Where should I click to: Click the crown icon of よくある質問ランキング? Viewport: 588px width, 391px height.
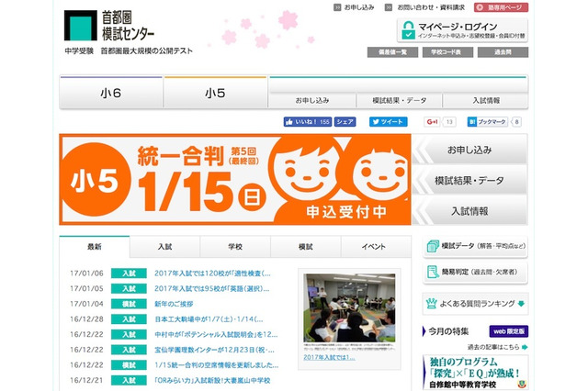432,304
